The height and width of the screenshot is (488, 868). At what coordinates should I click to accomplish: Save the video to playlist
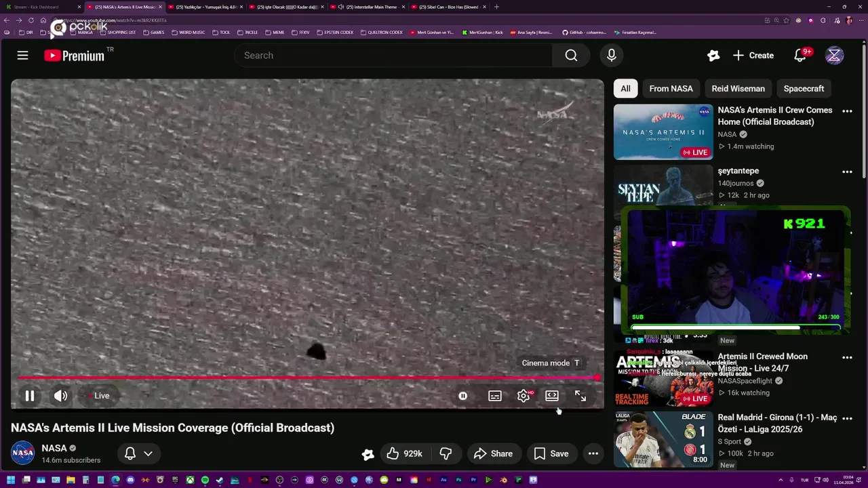(551, 453)
